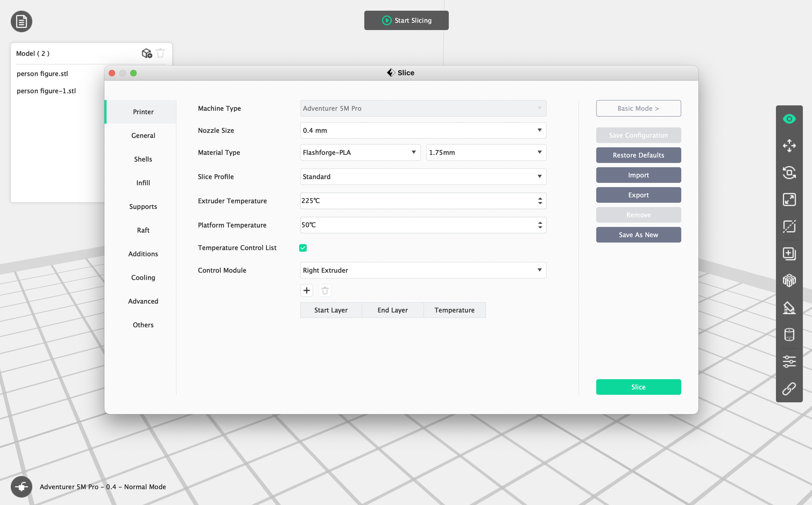Click the eye view icon in right toolbar
The height and width of the screenshot is (505, 812).
(789, 119)
